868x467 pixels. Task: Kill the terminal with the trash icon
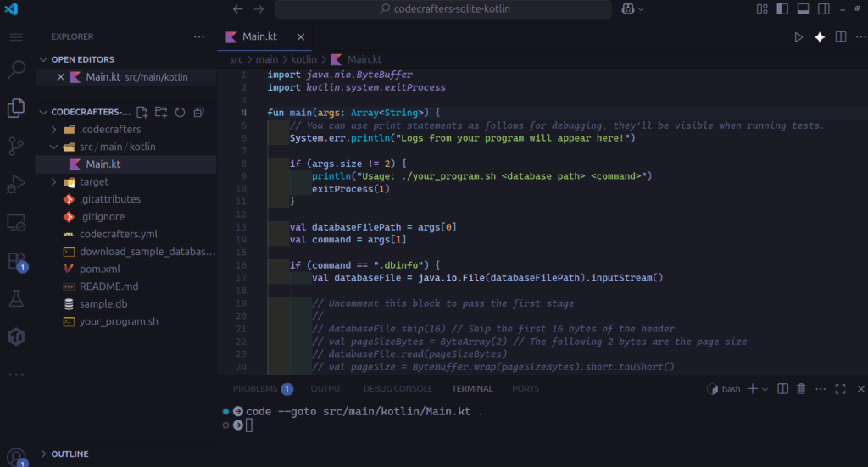click(x=801, y=389)
